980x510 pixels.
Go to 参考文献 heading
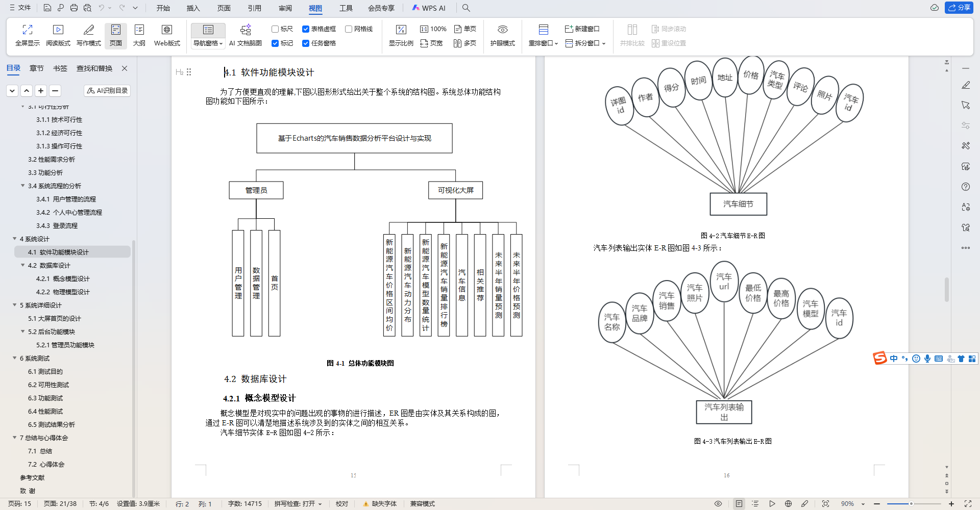pyautogui.click(x=32, y=477)
